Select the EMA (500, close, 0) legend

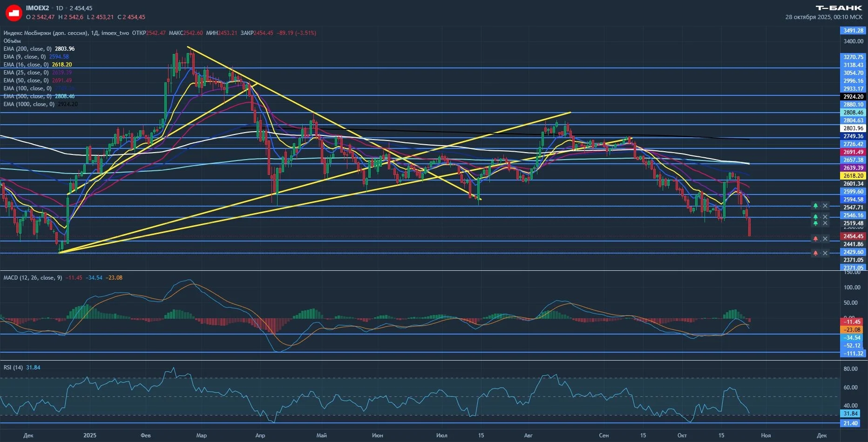click(27, 96)
